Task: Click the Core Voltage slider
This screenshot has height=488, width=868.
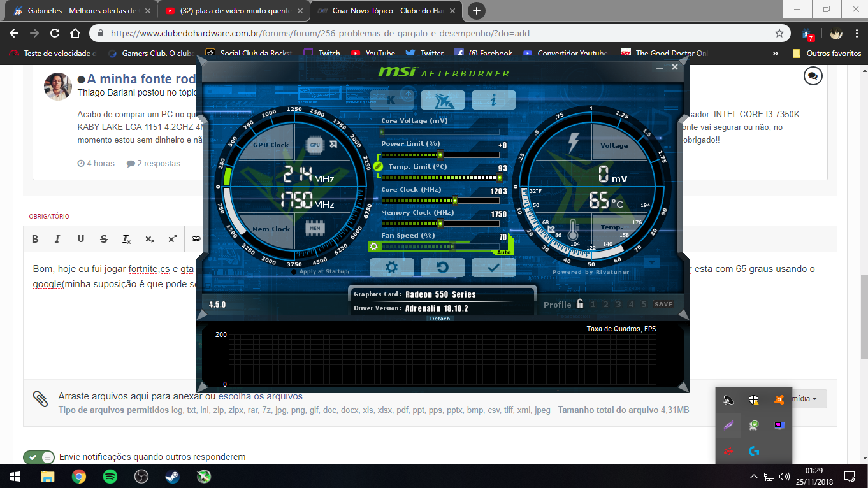Action: coord(440,132)
